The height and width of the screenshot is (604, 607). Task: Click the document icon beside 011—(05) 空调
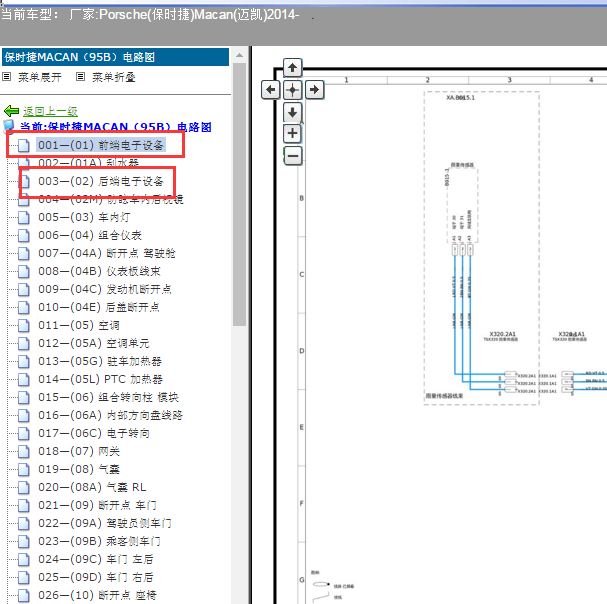24,326
